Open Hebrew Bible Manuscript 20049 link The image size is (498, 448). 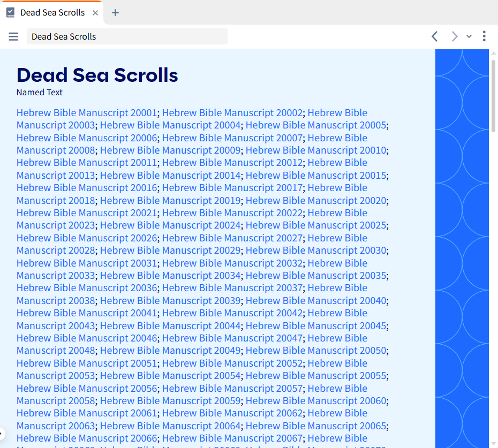[x=170, y=350]
